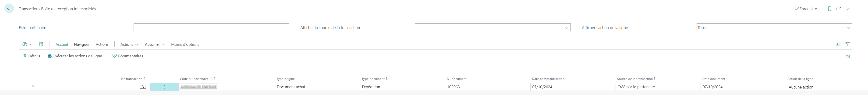This screenshot has height=95, width=868.
Task: Click the share icon next to the filter
Action: [x=838, y=44]
